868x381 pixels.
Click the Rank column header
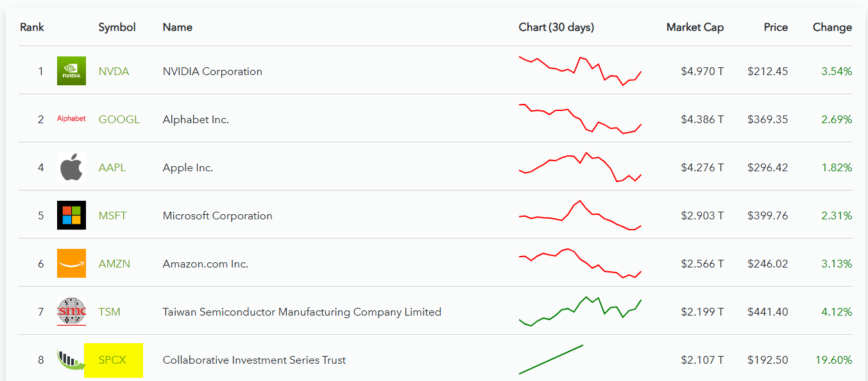tap(32, 27)
